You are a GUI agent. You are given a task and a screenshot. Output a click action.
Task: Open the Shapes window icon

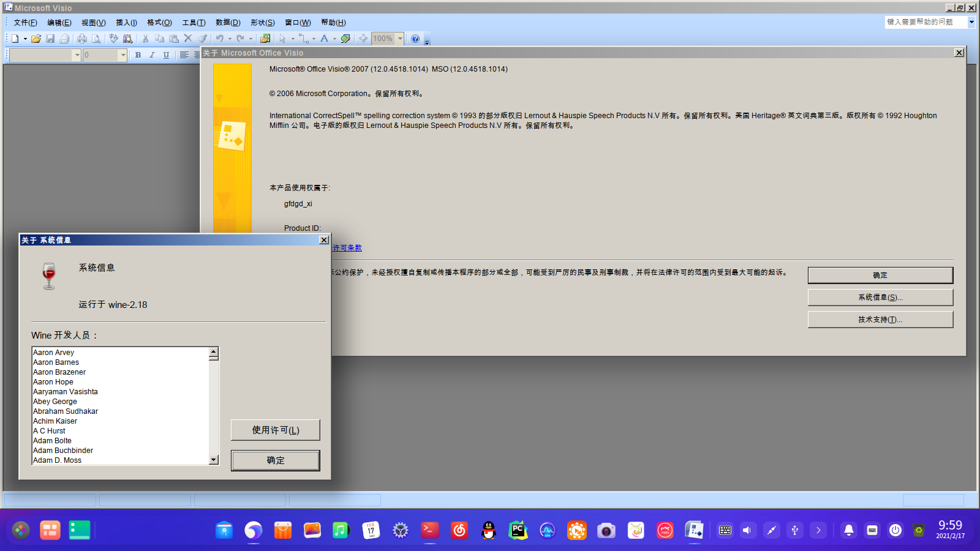(x=265, y=39)
